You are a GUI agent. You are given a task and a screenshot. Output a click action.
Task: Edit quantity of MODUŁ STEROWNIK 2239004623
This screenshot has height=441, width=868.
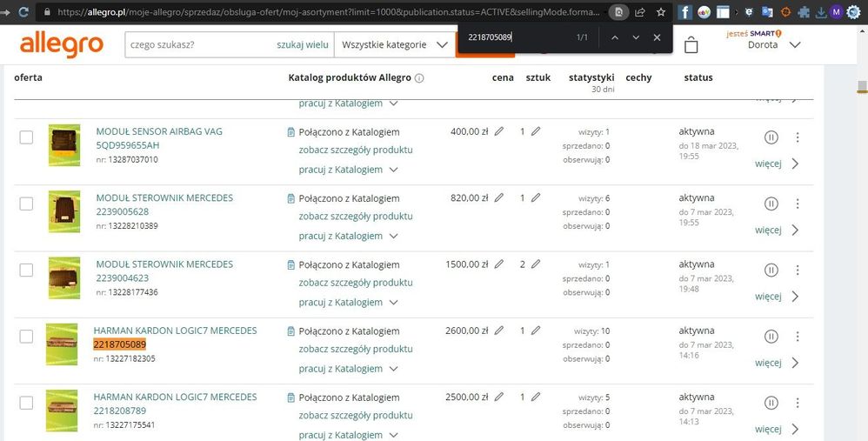(536, 264)
